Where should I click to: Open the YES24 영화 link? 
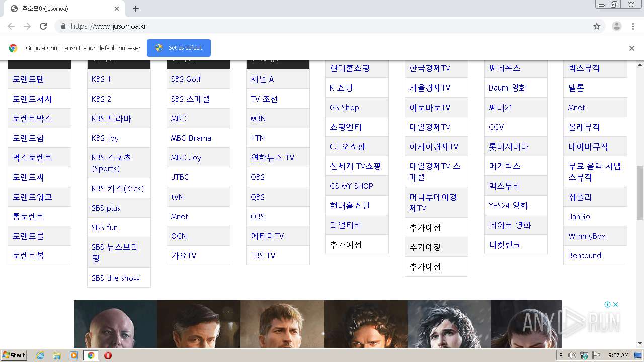[x=508, y=206]
